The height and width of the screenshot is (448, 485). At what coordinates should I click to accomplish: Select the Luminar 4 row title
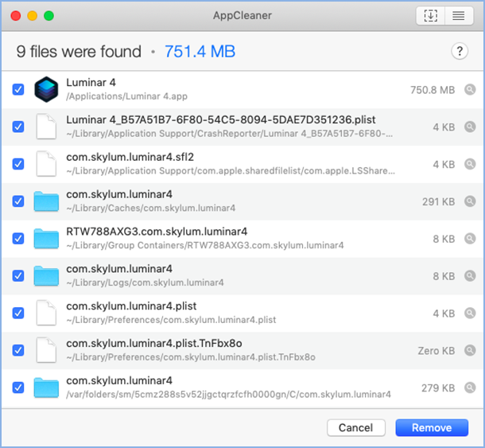coord(91,83)
